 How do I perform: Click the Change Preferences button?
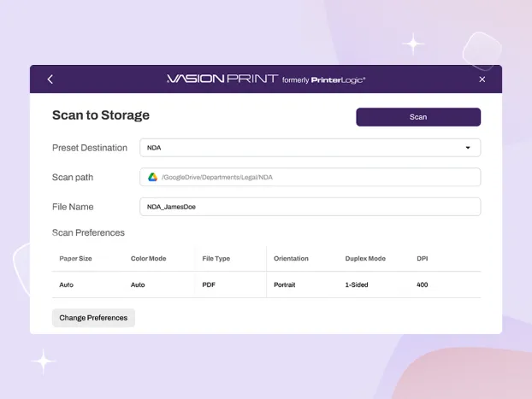(x=93, y=318)
